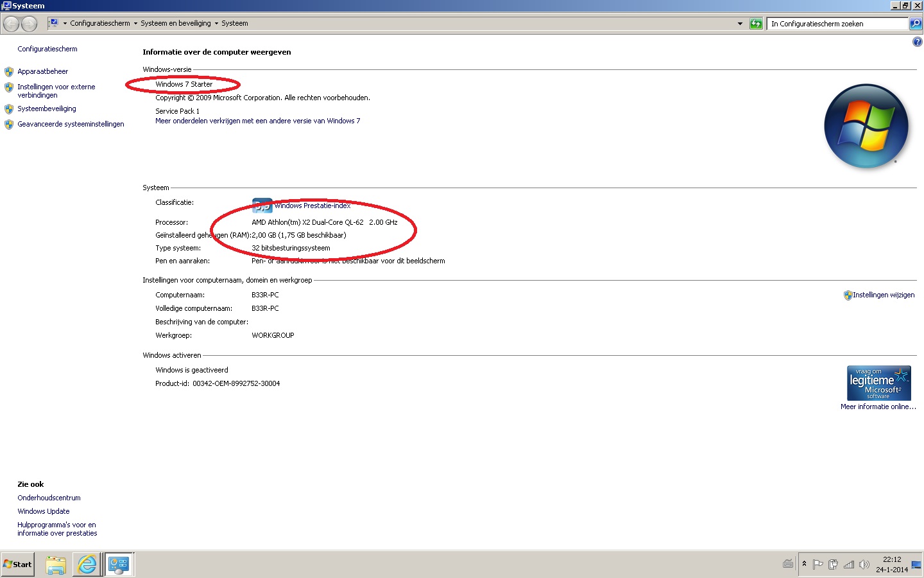Expand the arrow after Systeem en beveiliging
924x578 pixels.
click(216, 24)
